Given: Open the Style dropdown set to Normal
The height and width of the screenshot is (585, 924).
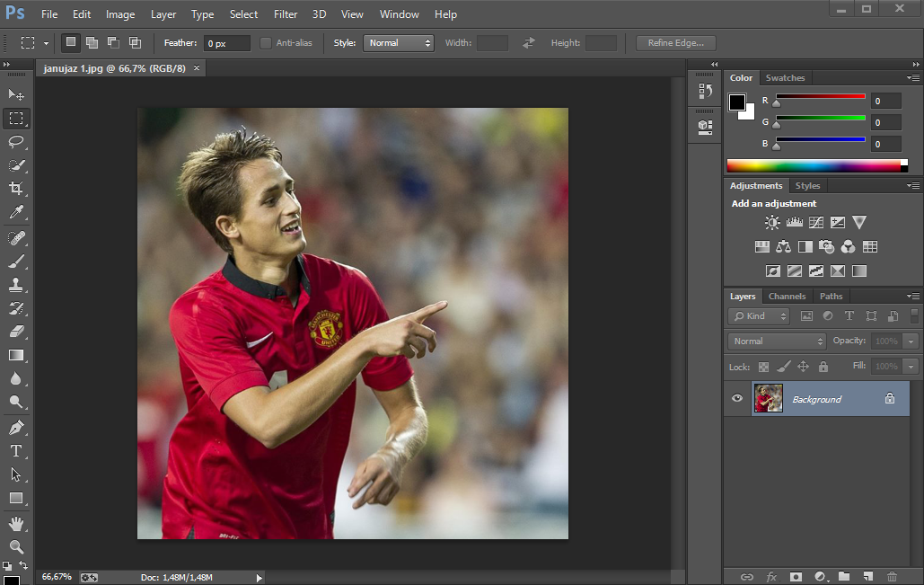Looking at the screenshot, I should [x=398, y=43].
